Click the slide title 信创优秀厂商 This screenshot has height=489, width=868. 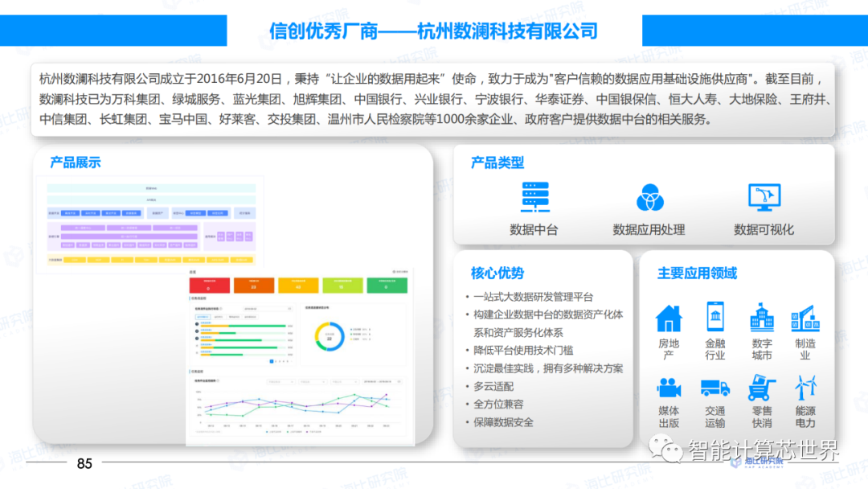pyautogui.click(x=323, y=31)
